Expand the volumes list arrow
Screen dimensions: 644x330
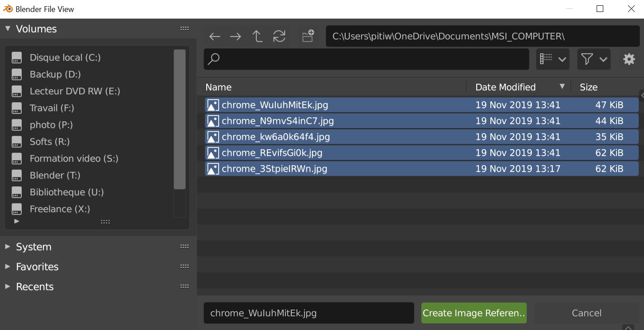pyautogui.click(x=17, y=221)
